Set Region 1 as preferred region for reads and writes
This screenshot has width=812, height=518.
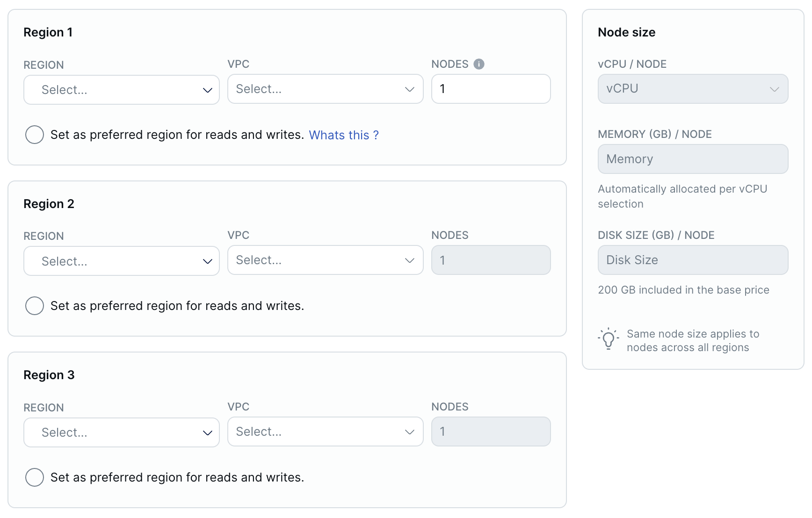[34, 135]
